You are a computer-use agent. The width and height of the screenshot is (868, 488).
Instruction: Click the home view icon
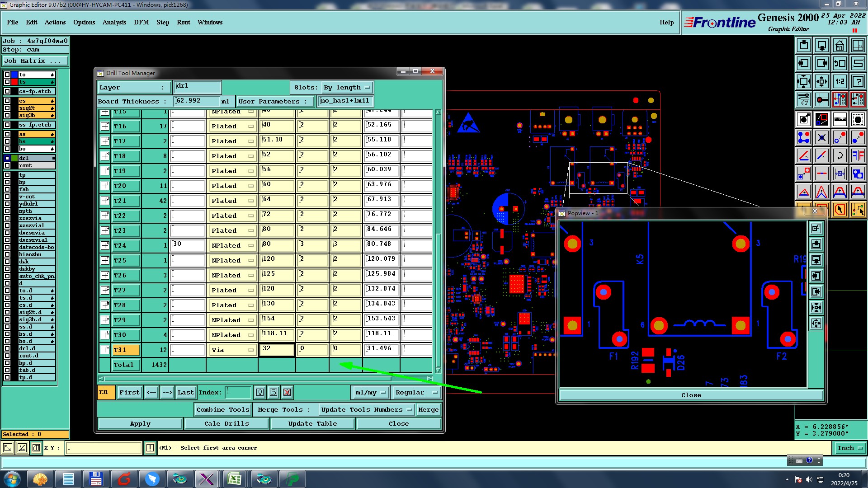tap(840, 45)
